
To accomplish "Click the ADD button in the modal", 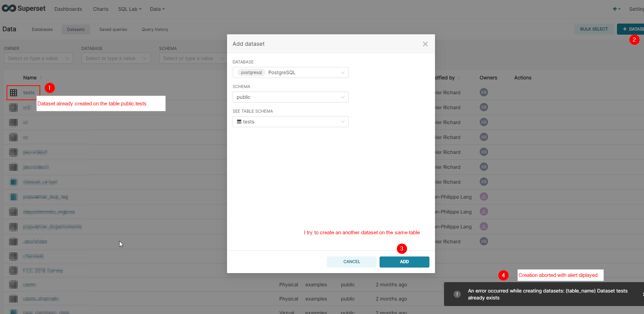I will (404, 262).
